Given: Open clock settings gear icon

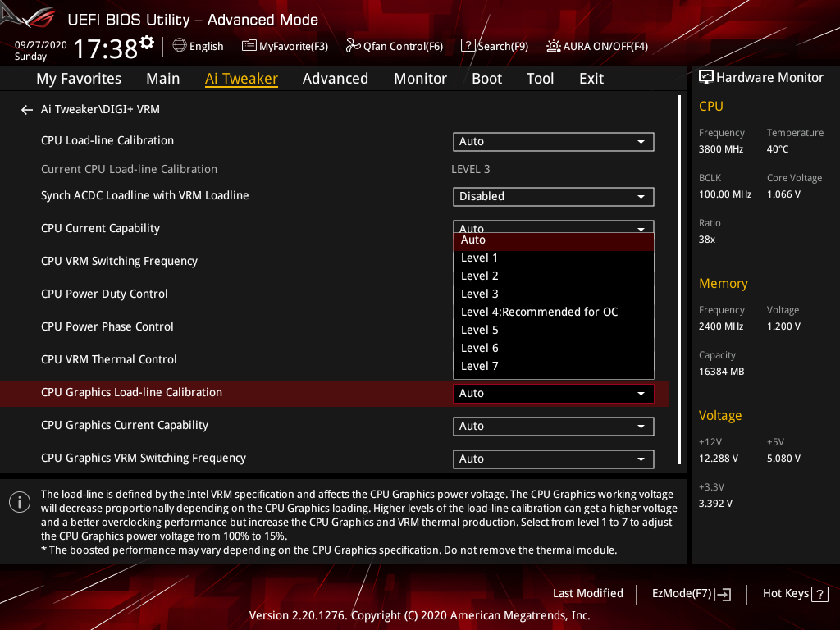Looking at the screenshot, I should [x=147, y=43].
